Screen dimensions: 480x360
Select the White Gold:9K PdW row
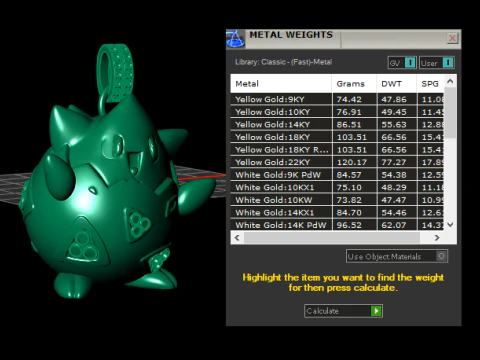pos(337,175)
